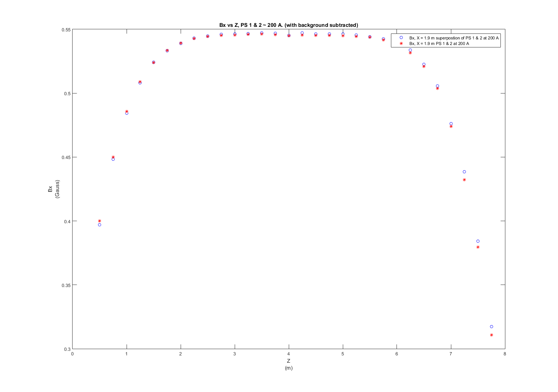Click the red asterisk at Z = 7.25

click(x=464, y=180)
